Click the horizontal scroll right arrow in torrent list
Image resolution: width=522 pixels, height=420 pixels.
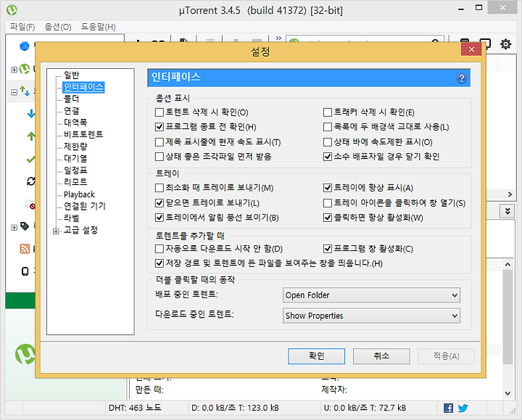coord(510,194)
